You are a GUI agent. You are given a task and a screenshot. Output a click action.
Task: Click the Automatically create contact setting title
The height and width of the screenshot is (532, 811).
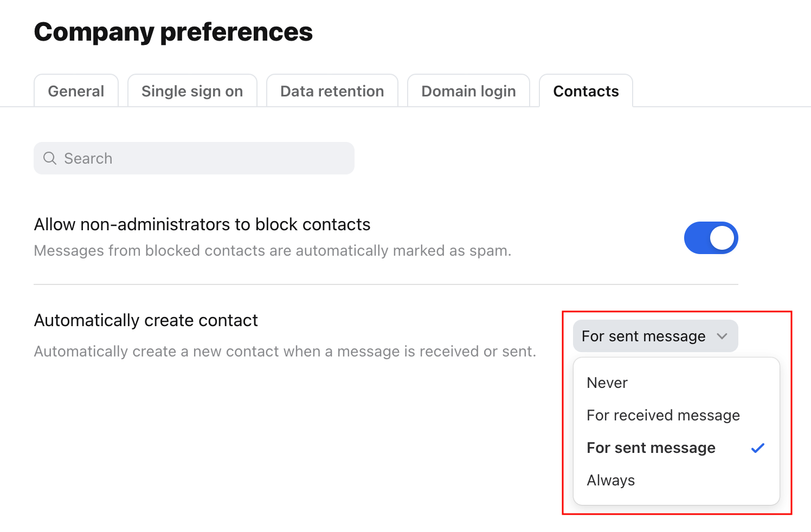pos(146,320)
